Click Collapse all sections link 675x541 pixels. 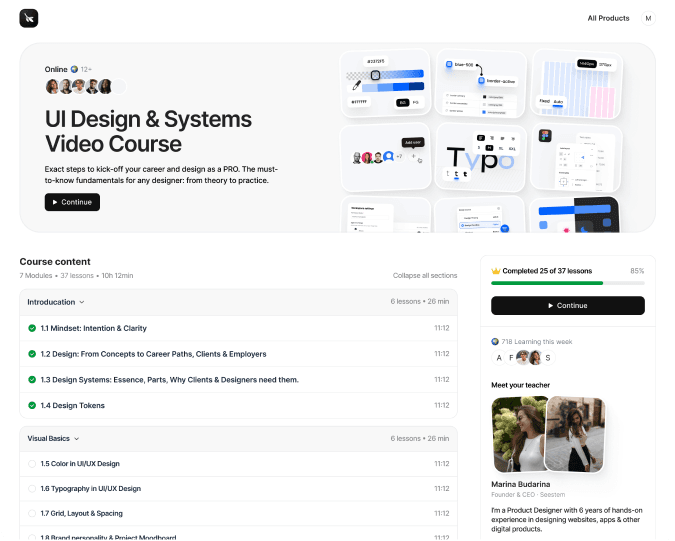(x=425, y=275)
